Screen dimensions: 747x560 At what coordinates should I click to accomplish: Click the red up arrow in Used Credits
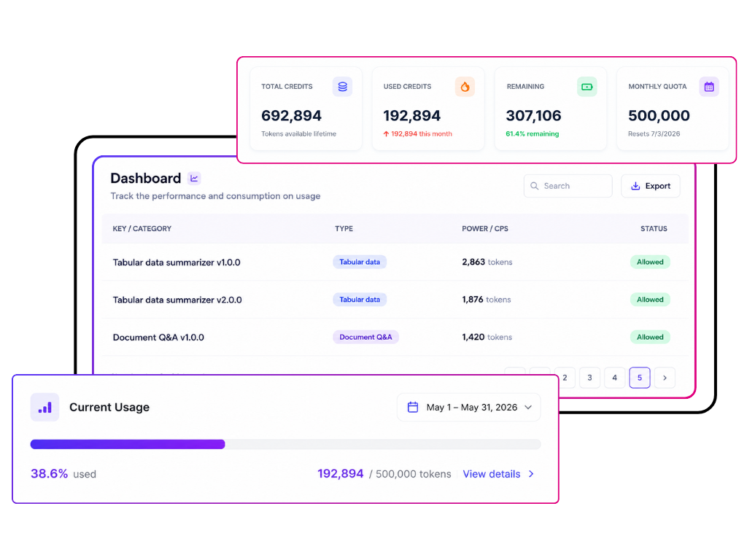coord(386,134)
